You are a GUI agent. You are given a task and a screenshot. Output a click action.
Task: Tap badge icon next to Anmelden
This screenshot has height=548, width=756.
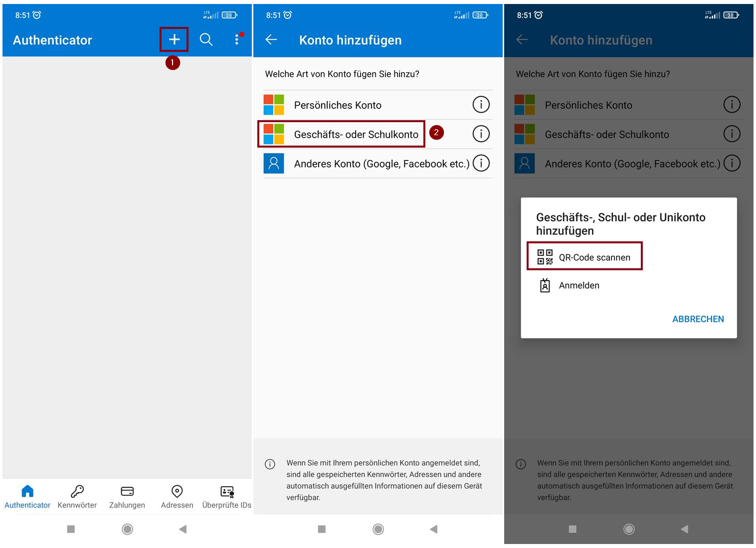pos(545,285)
